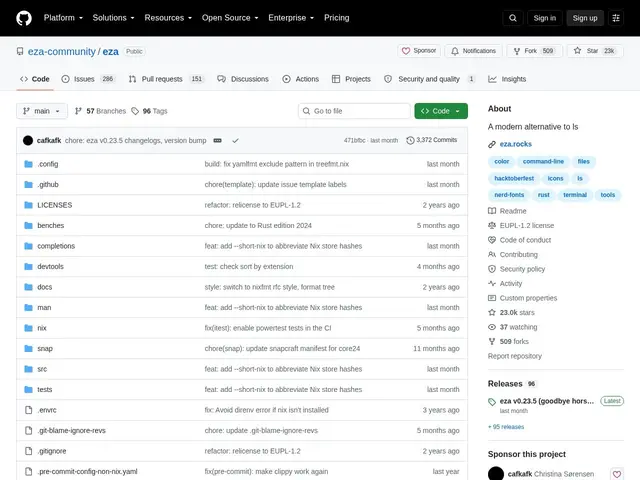Open the Insights tab
Image resolution: width=640 pixels, height=480 pixels.
click(507, 79)
